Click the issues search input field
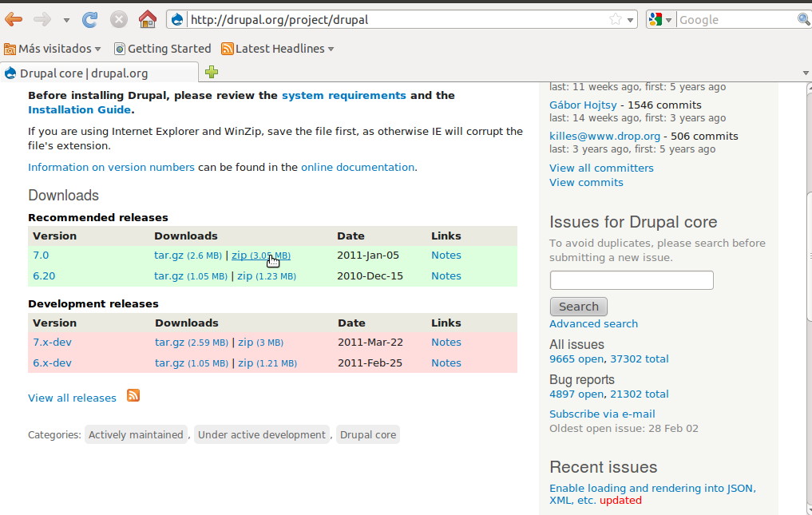 tap(631, 279)
